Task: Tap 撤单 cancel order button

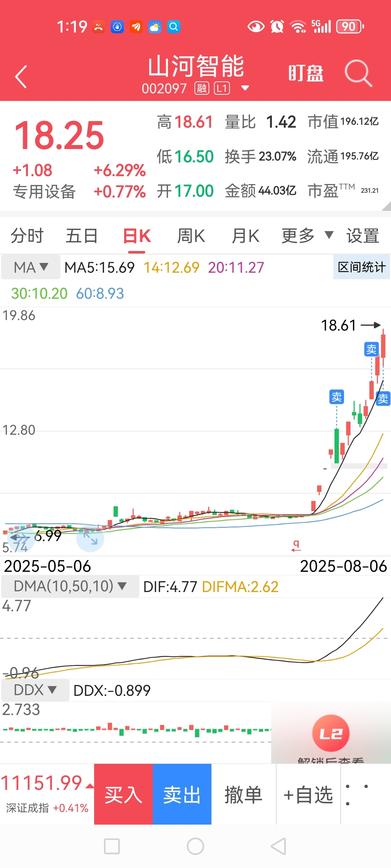Action: click(243, 794)
